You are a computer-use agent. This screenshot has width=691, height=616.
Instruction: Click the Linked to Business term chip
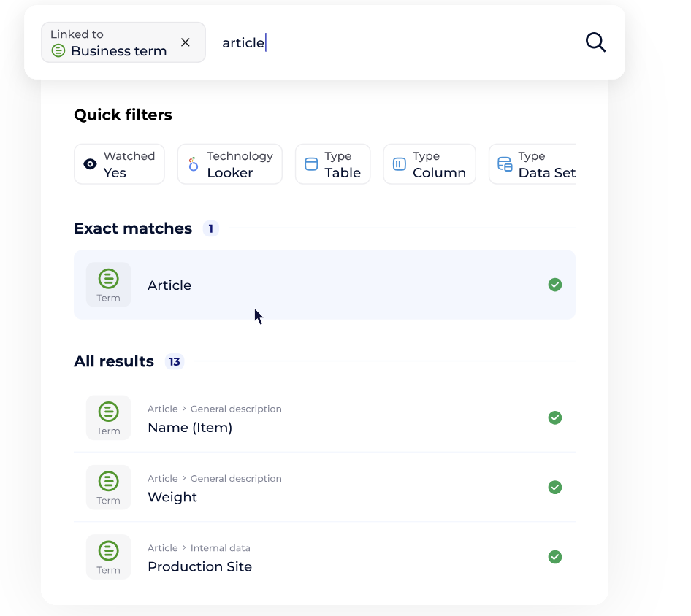[x=110, y=42]
